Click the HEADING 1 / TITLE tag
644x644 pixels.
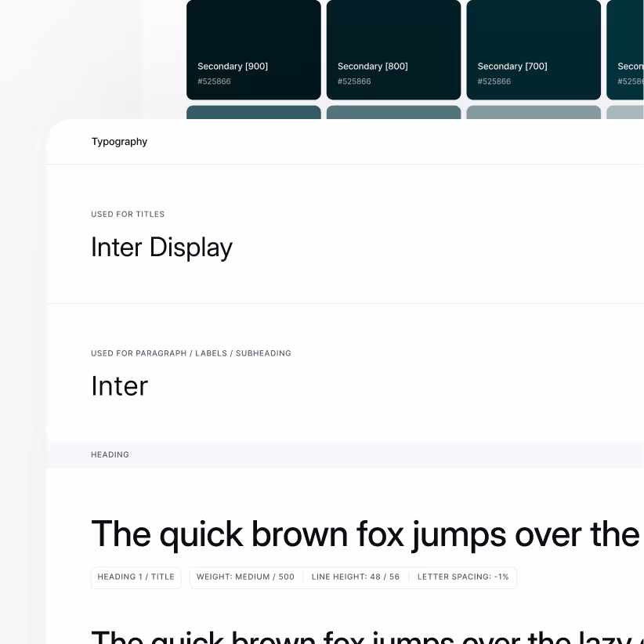coord(136,577)
